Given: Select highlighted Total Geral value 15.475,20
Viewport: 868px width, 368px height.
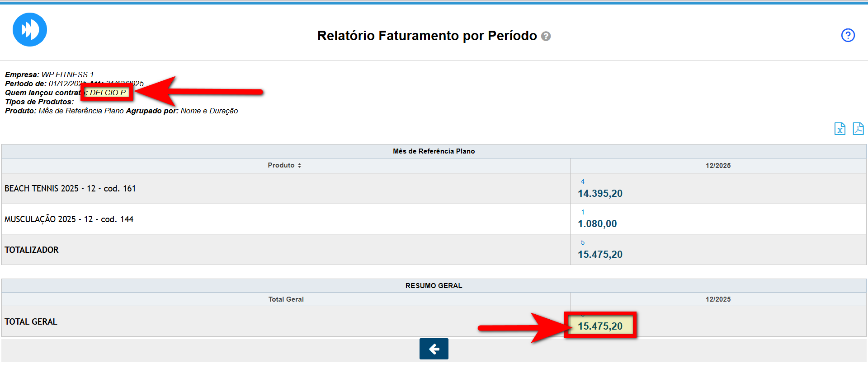Looking at the screenshot, I should 600,326.
